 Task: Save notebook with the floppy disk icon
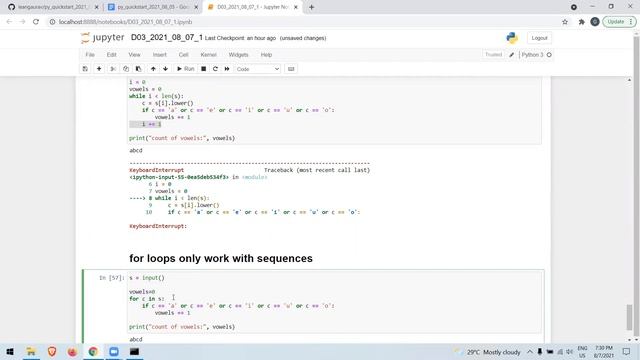point(85,69)
